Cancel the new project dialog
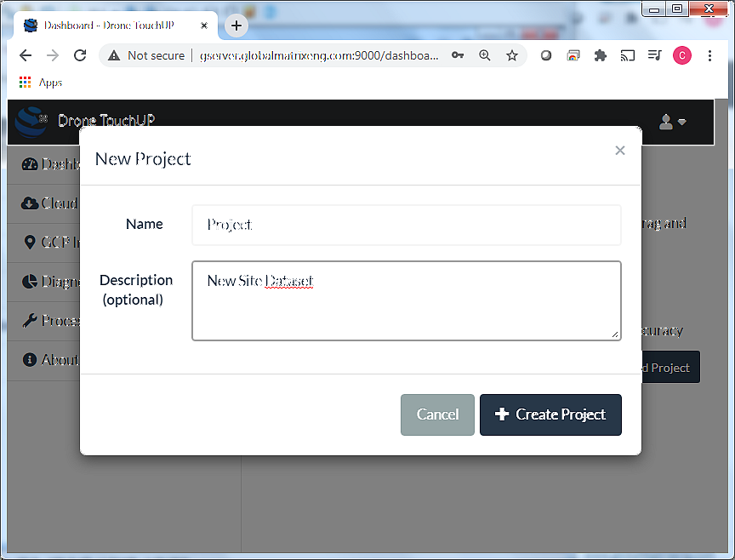The height and width of the screenshot is (560, 735). (x=437, y=414)
